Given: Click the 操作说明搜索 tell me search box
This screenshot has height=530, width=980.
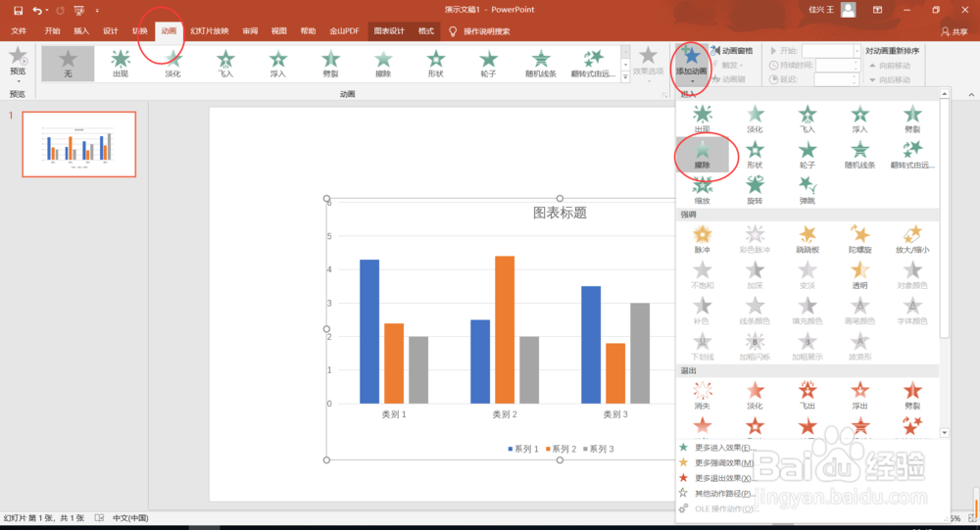Looking at the screenshot, I should 480,31.
